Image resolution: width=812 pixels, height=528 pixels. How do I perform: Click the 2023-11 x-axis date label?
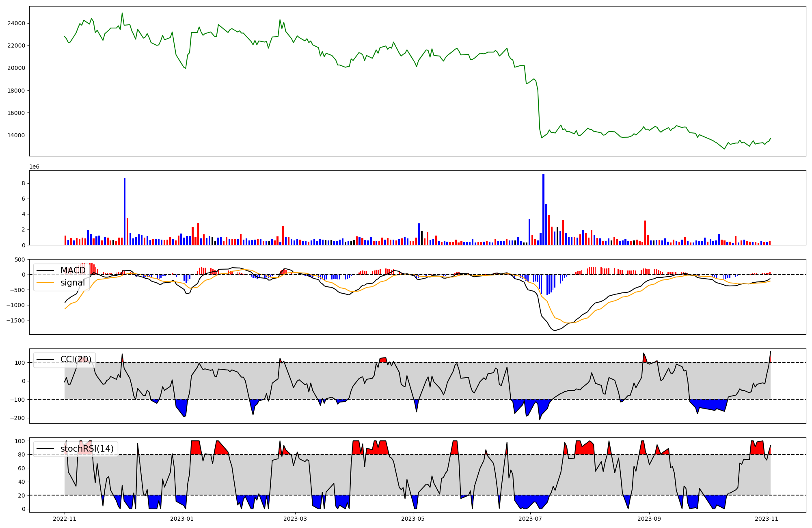767,519
